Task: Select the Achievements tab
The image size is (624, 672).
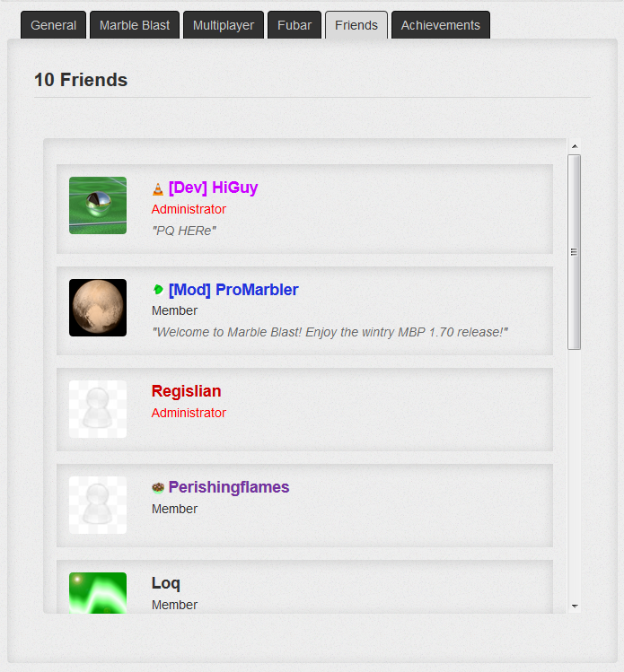Action: click(441, 25)
